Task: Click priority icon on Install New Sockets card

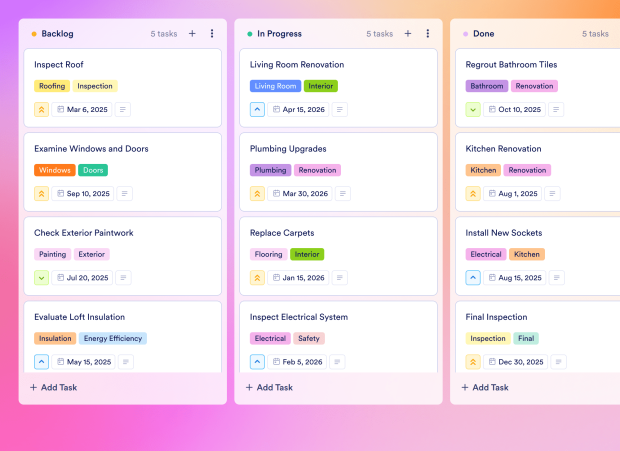Action: [473, 277]
